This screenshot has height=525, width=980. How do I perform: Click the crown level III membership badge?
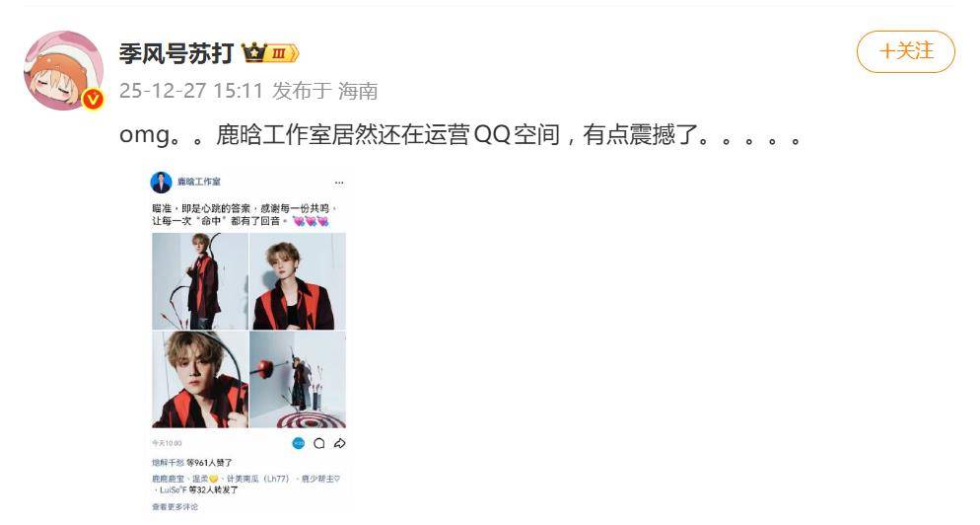click(x=270, y=53)
